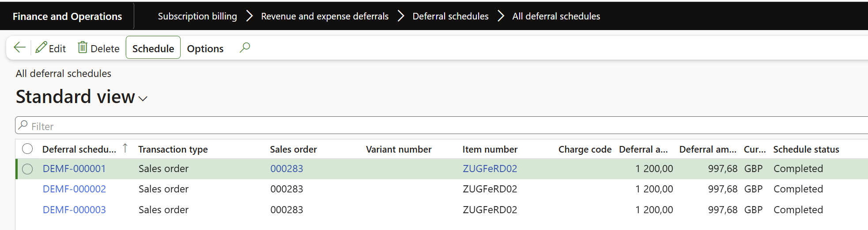868x230 pixels.
Task: Click Subscription billing in breadcrumb
Action: coord(197,16)
